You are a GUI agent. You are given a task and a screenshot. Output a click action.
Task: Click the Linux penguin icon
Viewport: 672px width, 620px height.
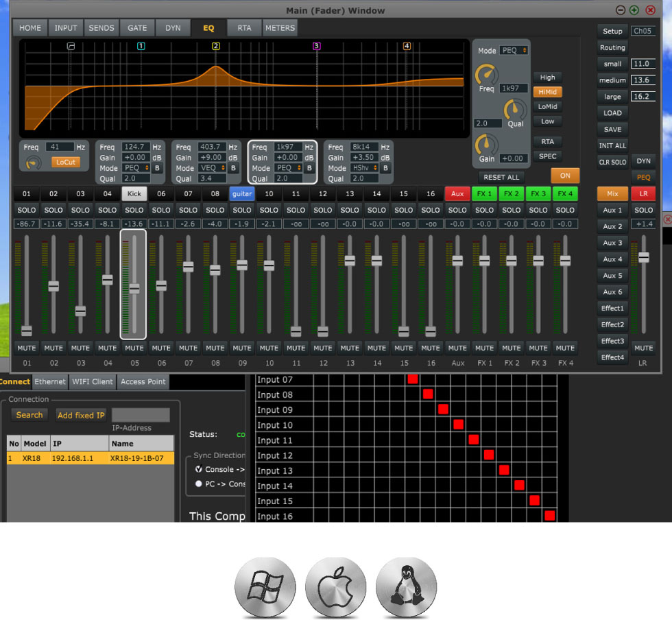point(406,588)
